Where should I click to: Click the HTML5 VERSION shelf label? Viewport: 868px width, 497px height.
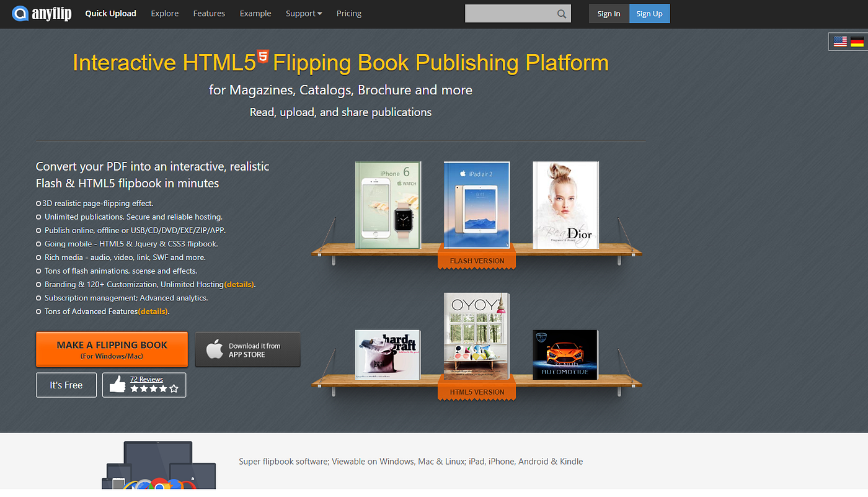[x=477, y=392]
